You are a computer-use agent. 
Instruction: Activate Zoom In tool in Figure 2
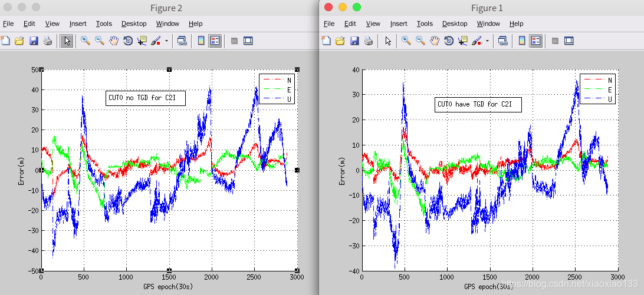86,41
